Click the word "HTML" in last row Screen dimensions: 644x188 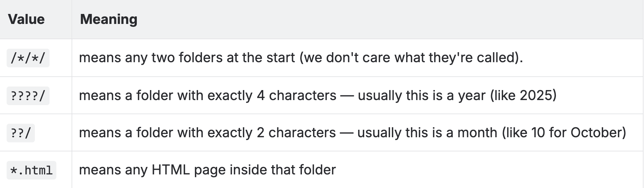coord(170,170)
